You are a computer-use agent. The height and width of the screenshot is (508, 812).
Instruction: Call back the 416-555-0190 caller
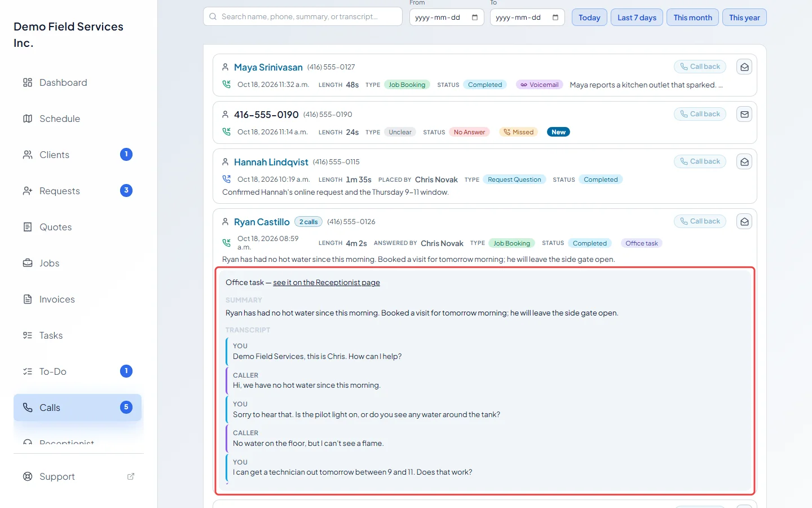coord(700,114)
